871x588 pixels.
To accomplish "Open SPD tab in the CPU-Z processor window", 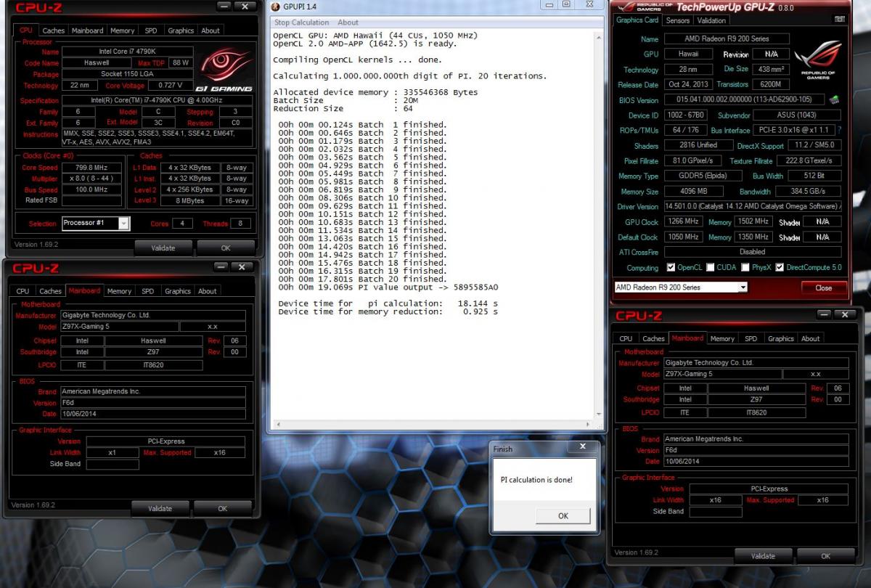I will [x=151, y=30].
